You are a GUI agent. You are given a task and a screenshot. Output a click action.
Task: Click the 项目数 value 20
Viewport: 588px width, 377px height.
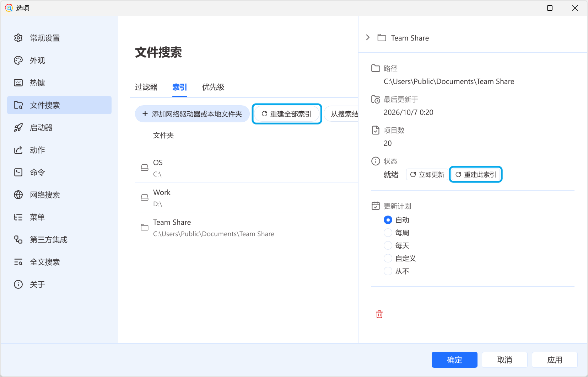coord(388,143)
